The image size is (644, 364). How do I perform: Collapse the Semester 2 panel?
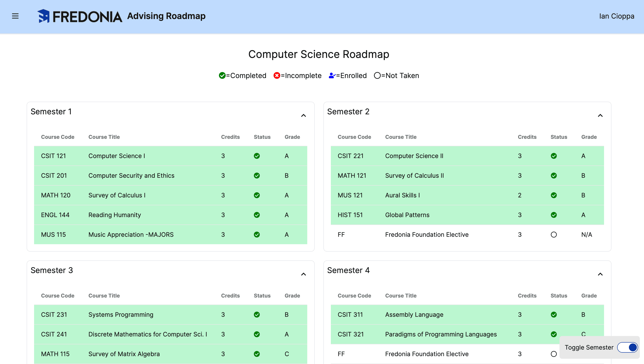coord(600,115)
